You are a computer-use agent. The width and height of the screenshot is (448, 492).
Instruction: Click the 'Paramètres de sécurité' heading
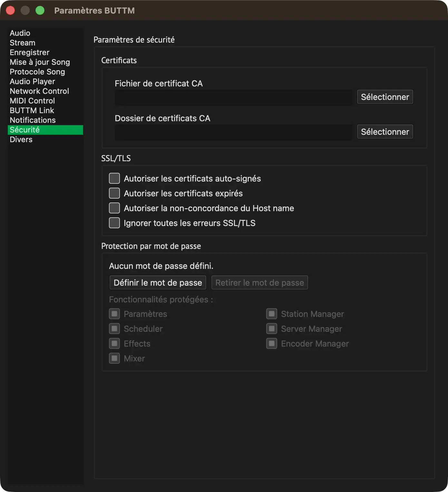[134, 40]
